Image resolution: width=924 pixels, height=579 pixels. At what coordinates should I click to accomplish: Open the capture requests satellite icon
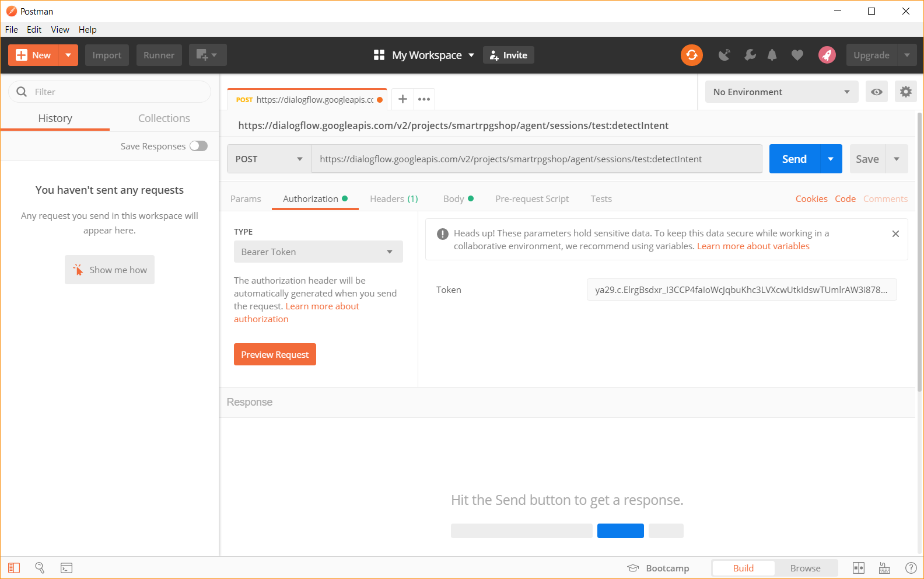[724, 55]
